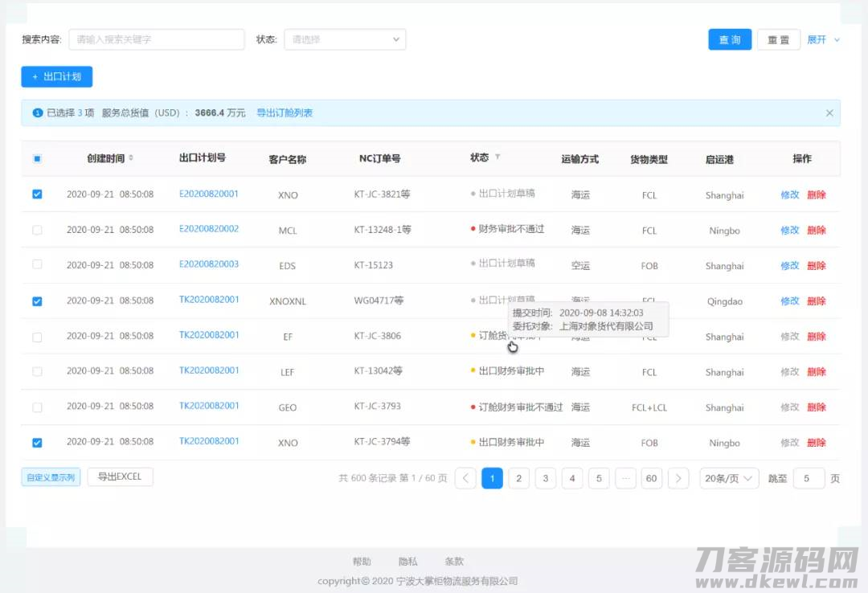
Task: Click the info icon in the selection banner
Action: pos(38,113)
